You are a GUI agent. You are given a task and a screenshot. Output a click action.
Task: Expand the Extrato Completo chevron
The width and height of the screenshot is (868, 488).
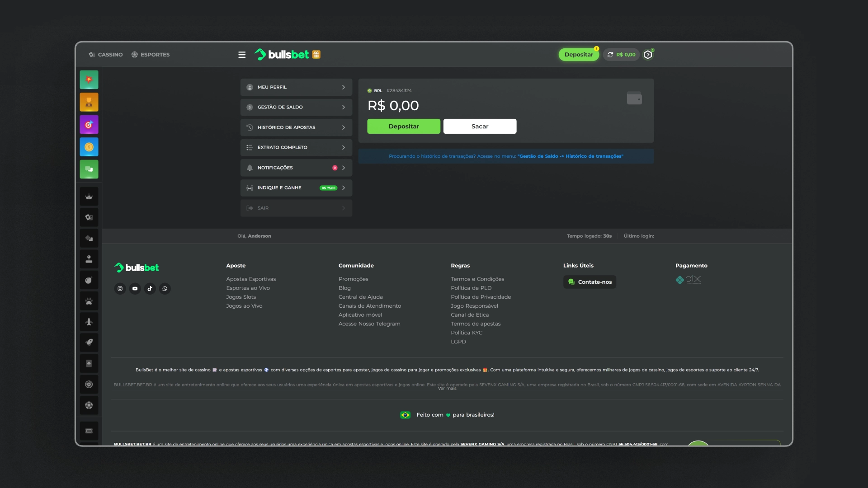(344, 147)
